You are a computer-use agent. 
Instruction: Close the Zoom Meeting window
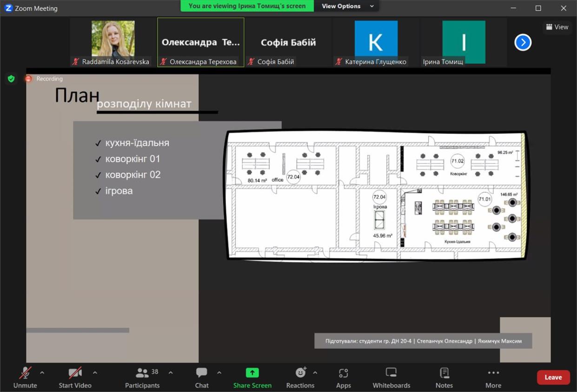564,8
